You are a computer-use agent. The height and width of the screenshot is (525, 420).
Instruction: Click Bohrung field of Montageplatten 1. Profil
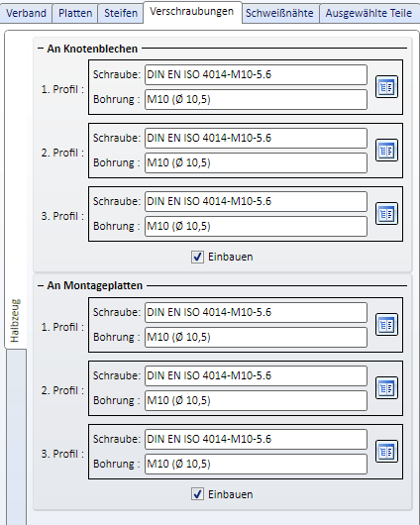(x=256, y=337)
